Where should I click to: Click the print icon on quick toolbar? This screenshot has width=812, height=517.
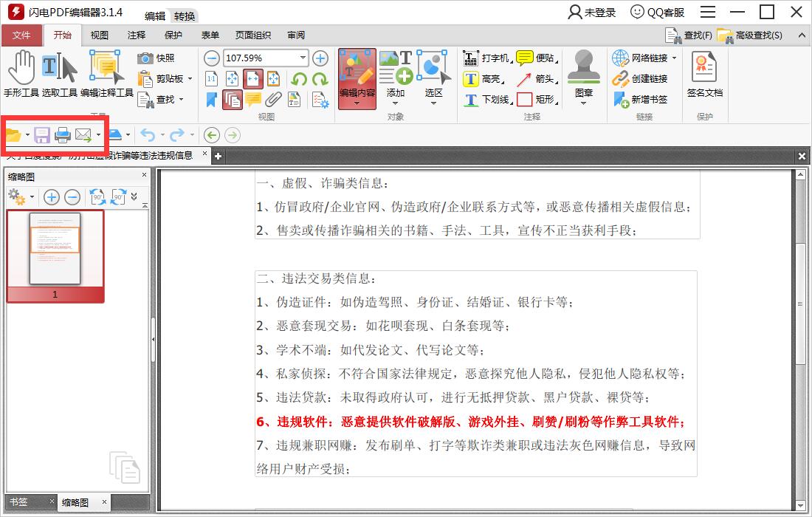tap(63, 134)
